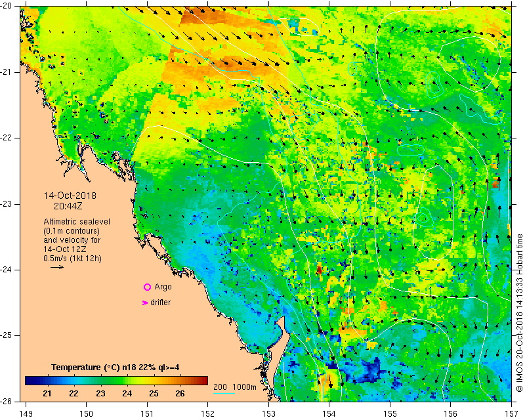
Task: Click longitude axis label 149
Action: (x=26, y=413)
